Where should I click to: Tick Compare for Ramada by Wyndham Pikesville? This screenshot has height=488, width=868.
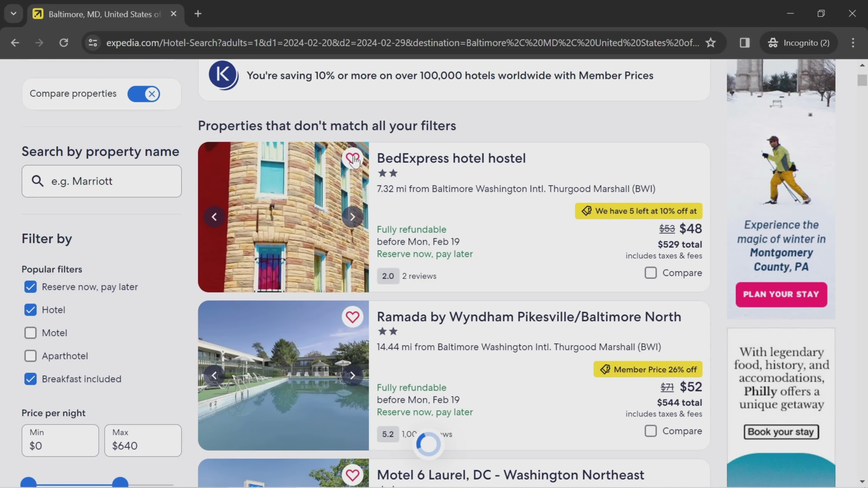[x=650, y=431]
